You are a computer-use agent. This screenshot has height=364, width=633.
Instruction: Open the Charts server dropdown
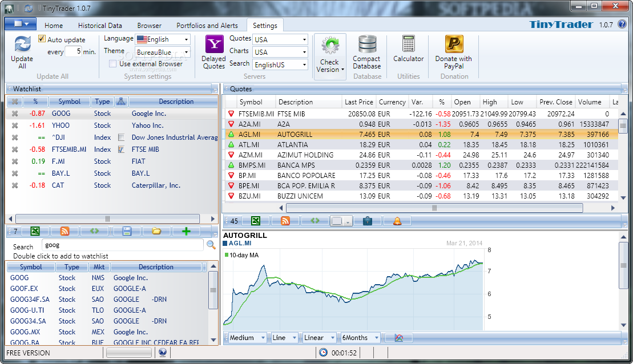[x=280, y=52]
